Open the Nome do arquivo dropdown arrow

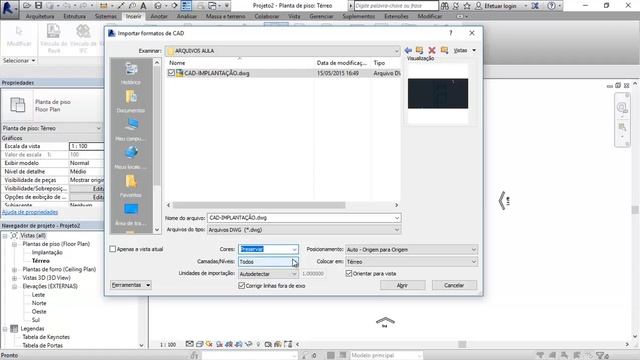397,218
